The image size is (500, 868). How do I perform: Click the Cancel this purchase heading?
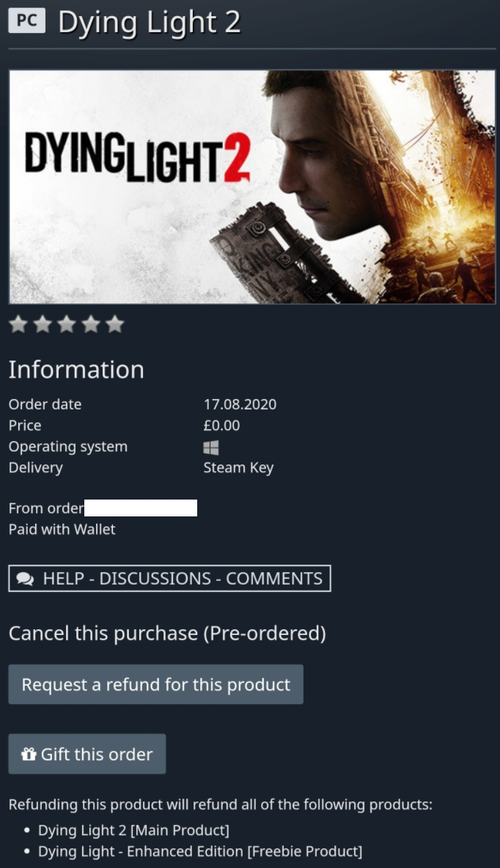coord(167,634)
